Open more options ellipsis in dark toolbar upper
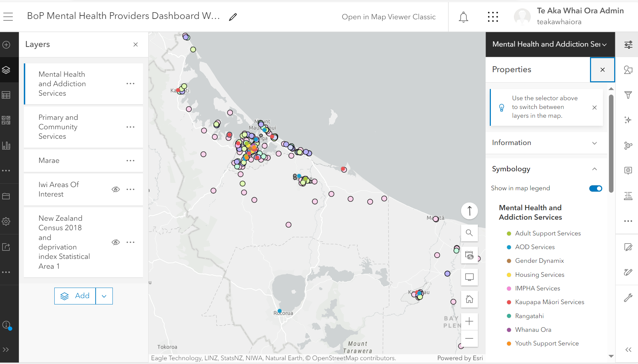Viewport: 638px width, 364px height. (6, 171)
